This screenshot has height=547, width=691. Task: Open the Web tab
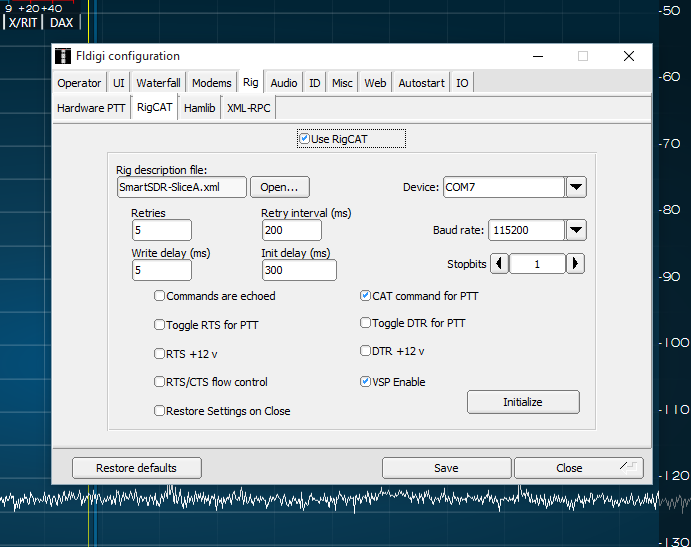click(375, 83)
